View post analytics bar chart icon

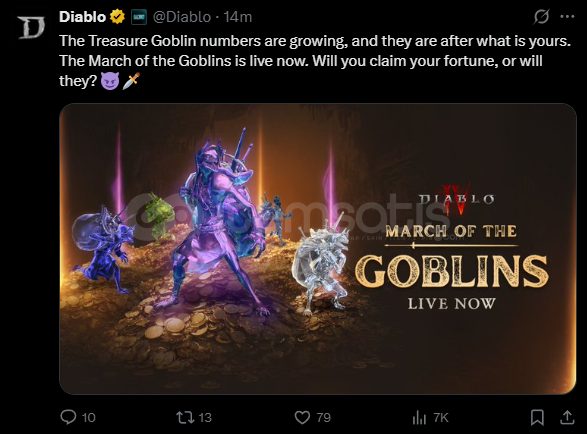419,417
